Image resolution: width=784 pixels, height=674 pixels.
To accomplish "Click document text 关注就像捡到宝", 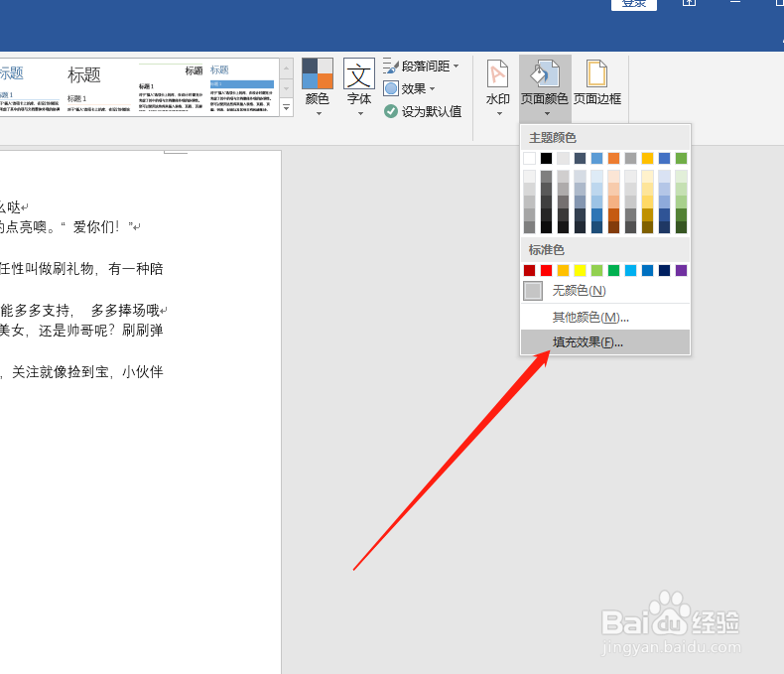I will click(x=60, y=372).
